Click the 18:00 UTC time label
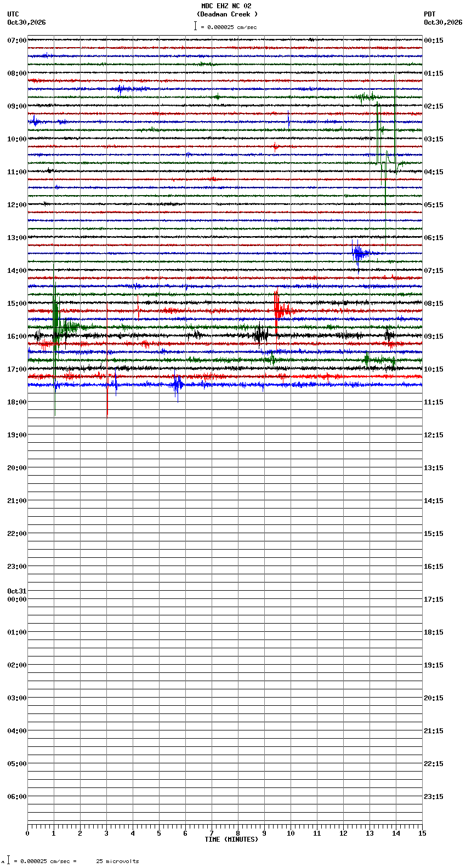The height and width of the screenshot is (868, 466). pyautogui.click(x=17, y=402)
